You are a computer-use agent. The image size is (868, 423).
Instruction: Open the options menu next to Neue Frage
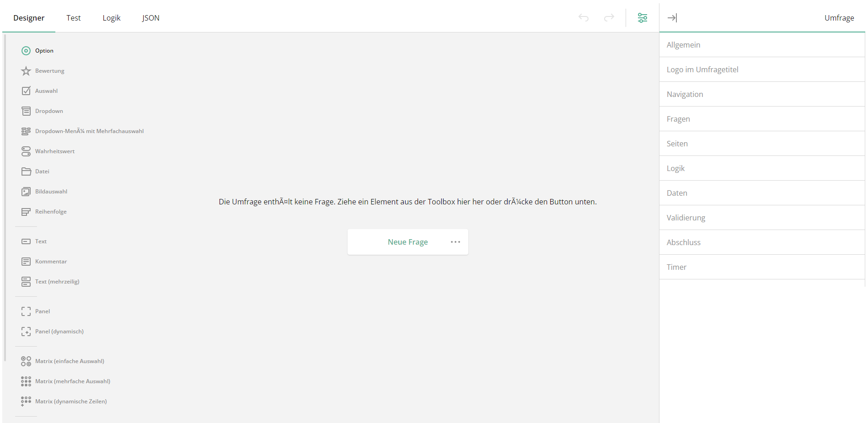[x=455, y=242]
